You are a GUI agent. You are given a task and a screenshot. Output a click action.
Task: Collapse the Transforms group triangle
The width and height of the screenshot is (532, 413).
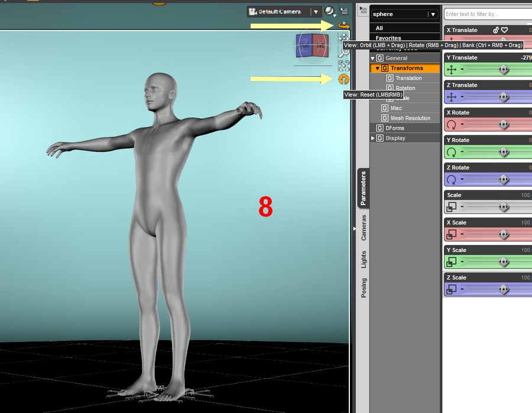point(377,69)
